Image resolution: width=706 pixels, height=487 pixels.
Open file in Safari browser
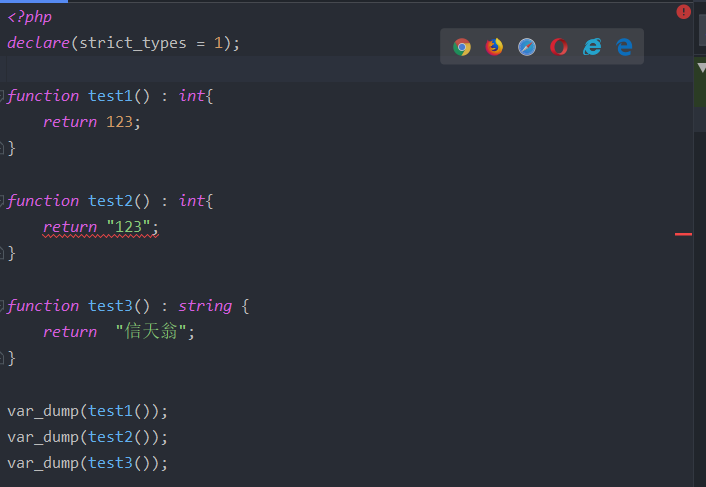pos(527,47)
